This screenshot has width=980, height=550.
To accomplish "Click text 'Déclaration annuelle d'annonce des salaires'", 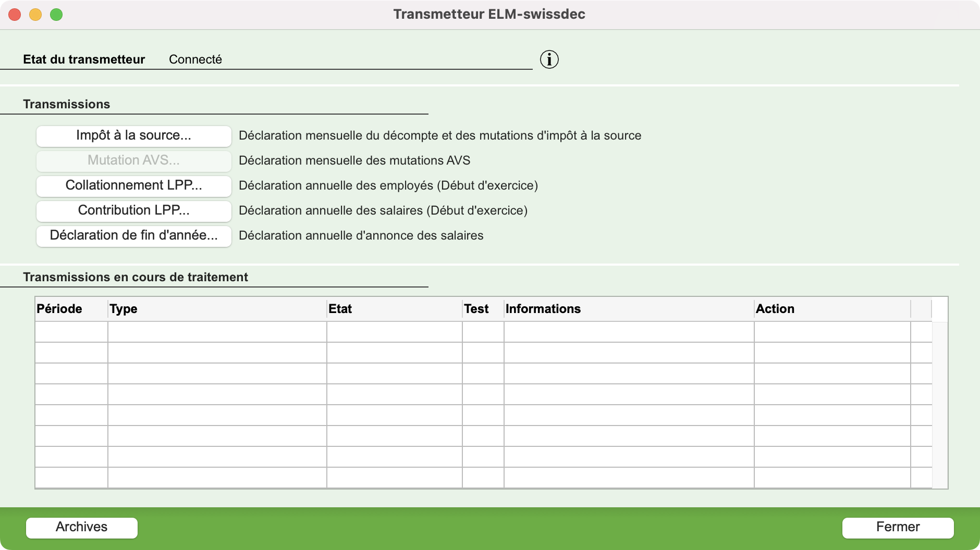I will click(361, 235).
